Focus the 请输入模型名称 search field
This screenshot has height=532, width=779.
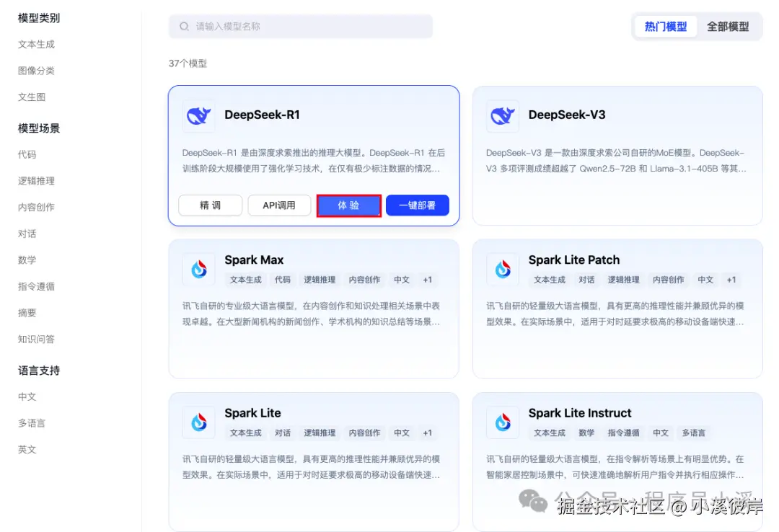[x=301, y=27]
